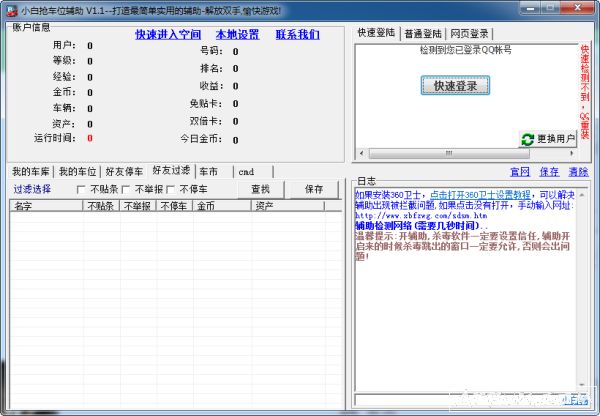Screen dimensions: 600x416
Task: Sort by the 金币 column header
Action: pyautogui.click(x=222, y=206)
